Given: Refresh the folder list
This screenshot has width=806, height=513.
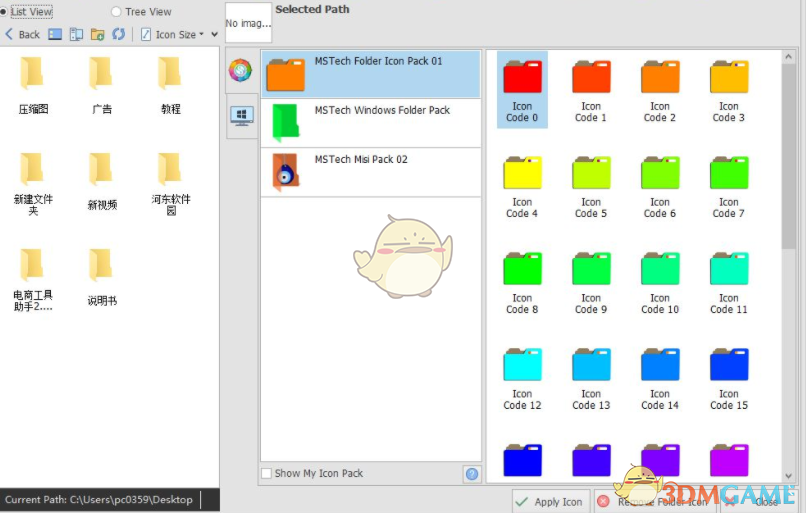Looking at the screenshot, I should tap(119, 34).
